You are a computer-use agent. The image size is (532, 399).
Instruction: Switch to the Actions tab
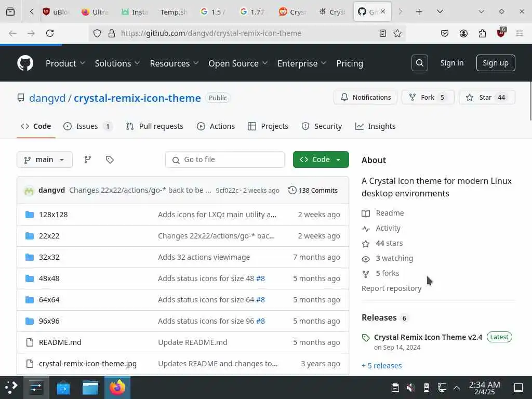216,126
